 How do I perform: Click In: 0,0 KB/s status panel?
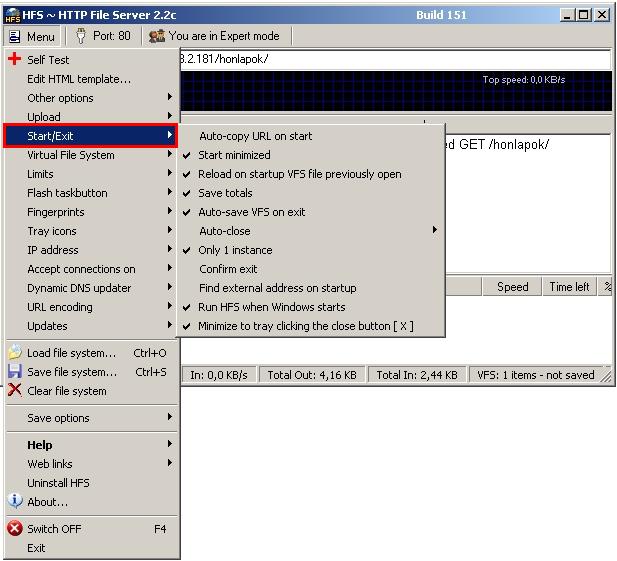(219, 375)
